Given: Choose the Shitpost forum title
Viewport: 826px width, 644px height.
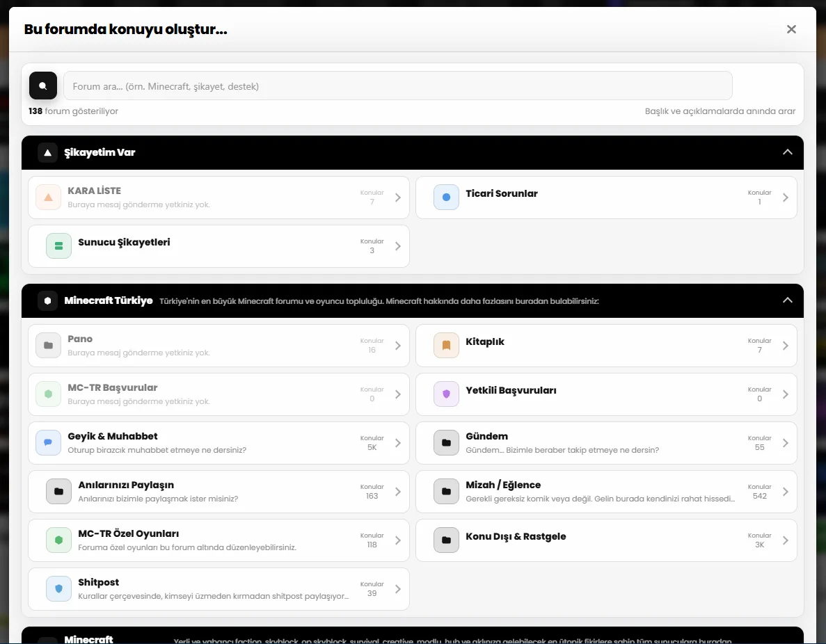Looking at the screenshot, I should coord(99,582).
